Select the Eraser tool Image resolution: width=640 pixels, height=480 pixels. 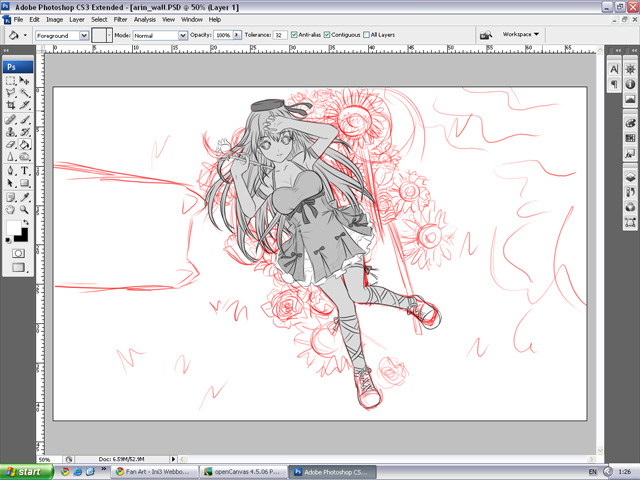[x=11, y=144]
